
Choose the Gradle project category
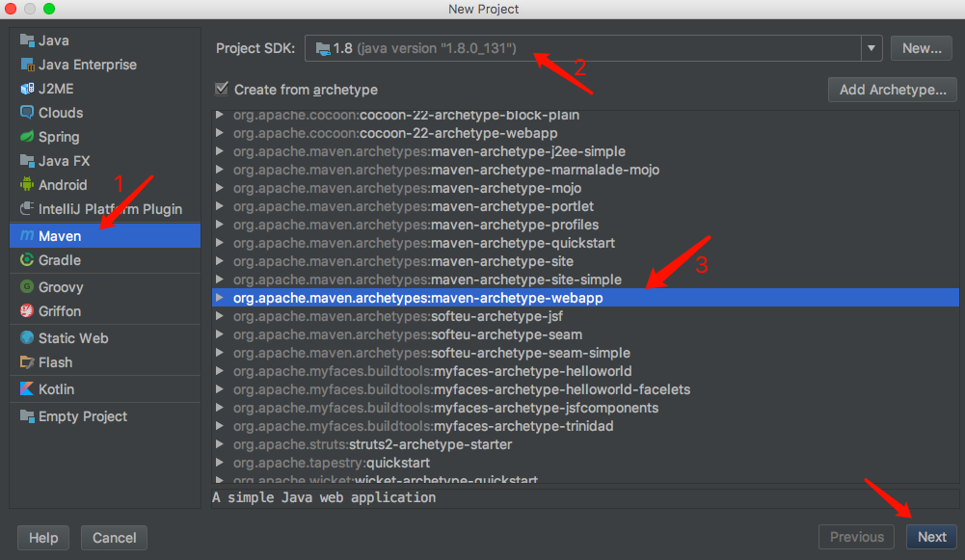[x=105, y=260]
